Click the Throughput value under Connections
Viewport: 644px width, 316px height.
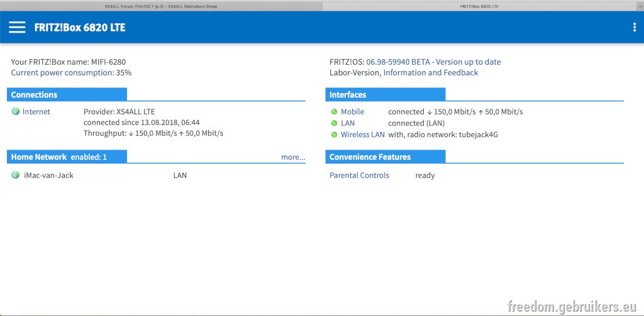pyautogui.click(x=153, y=133)
